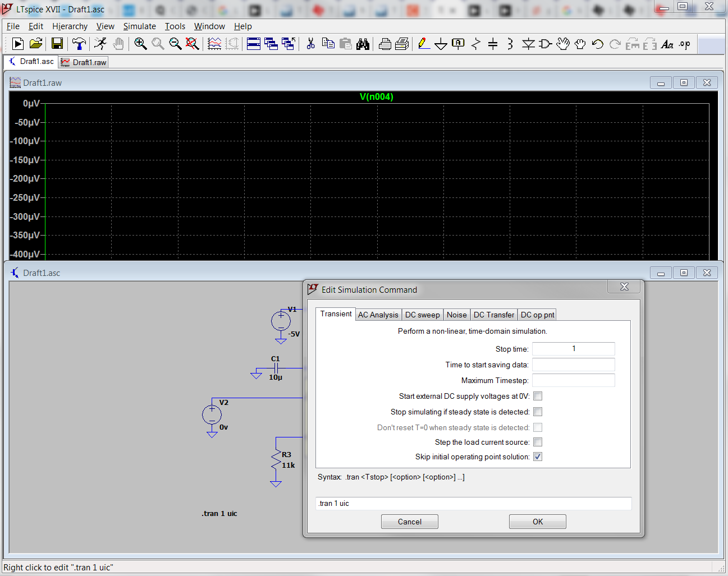The image size is (728, 576).
Task: Enable Step the load current source checkbox
Action: (538, 442)
